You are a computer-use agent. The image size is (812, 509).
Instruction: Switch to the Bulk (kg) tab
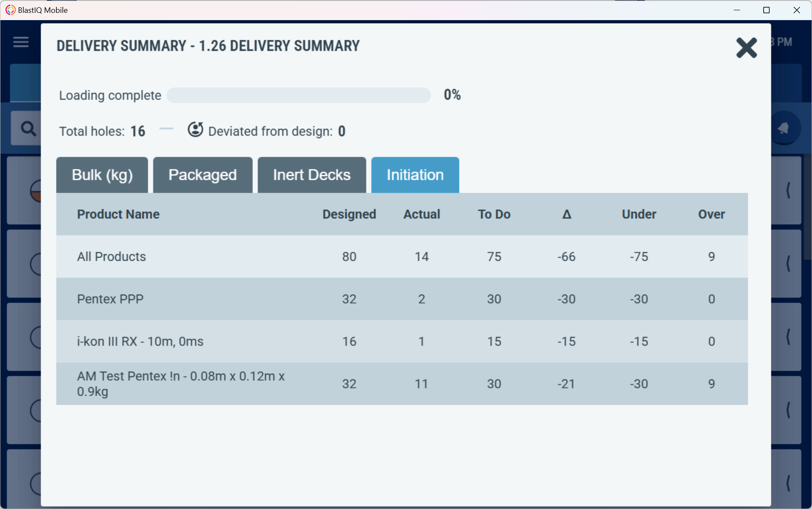(x=102, y=175)
